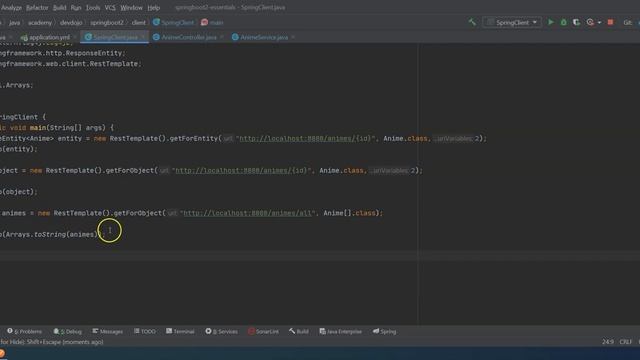Screen dimensions: 640x360
Task: Close the AnimeController.java tab
Action: tap(222, 37)
